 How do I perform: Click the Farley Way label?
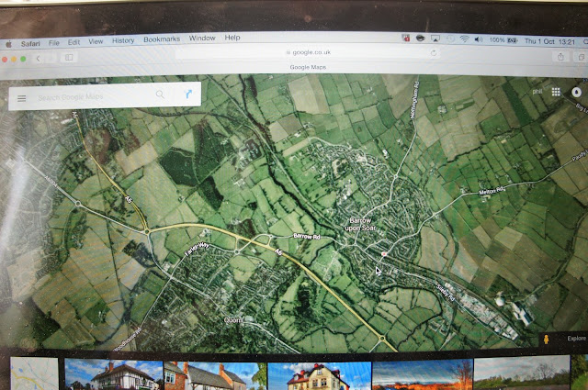coord(197,249)
